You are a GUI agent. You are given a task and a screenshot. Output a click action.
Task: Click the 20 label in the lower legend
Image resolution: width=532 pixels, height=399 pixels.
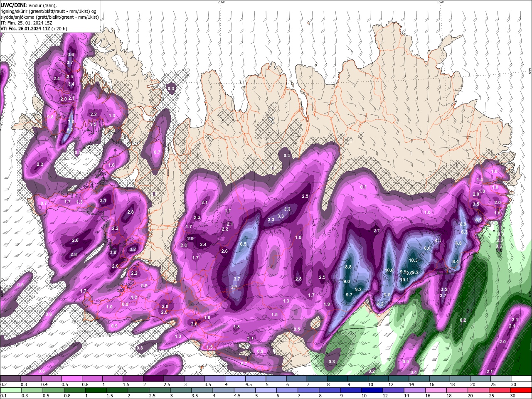[470, 396]
